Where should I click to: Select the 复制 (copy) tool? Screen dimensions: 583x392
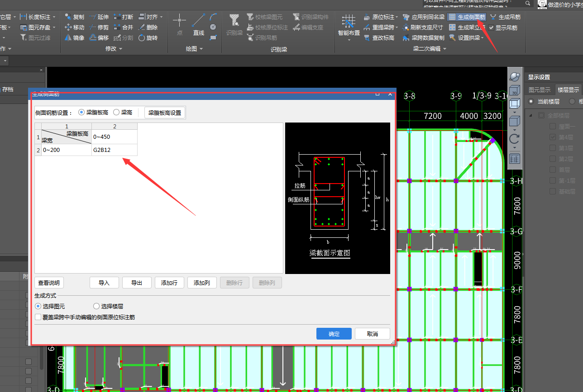[74, 17]
